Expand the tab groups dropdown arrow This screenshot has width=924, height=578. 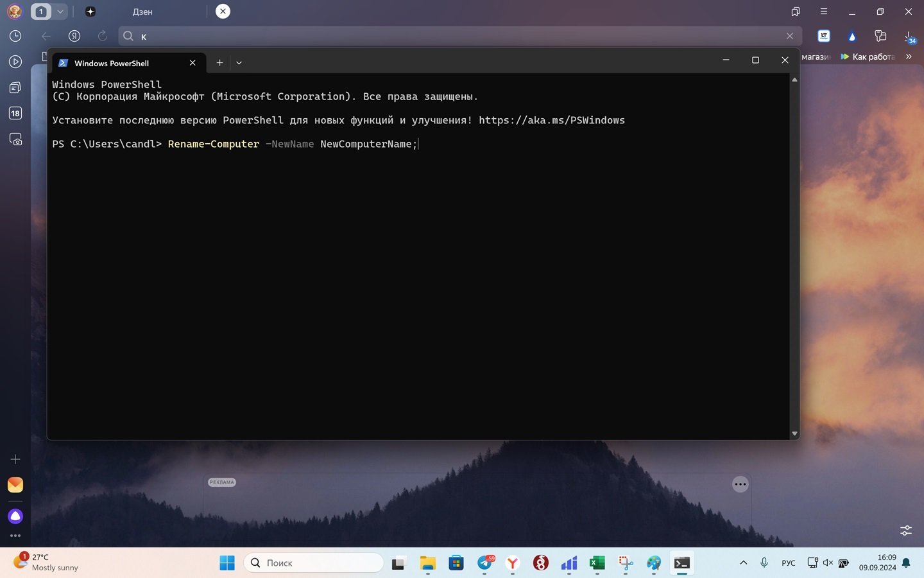(x=60, y=12)
